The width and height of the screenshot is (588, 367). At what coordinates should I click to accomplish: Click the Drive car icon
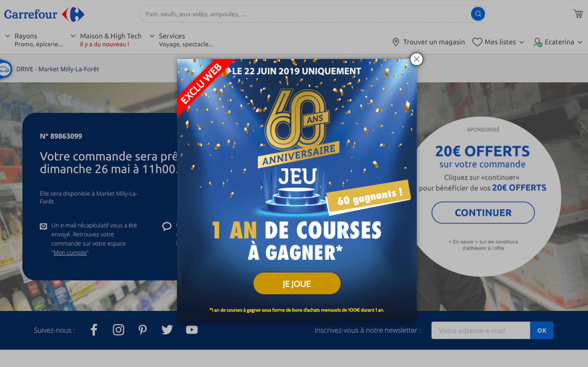5,69
